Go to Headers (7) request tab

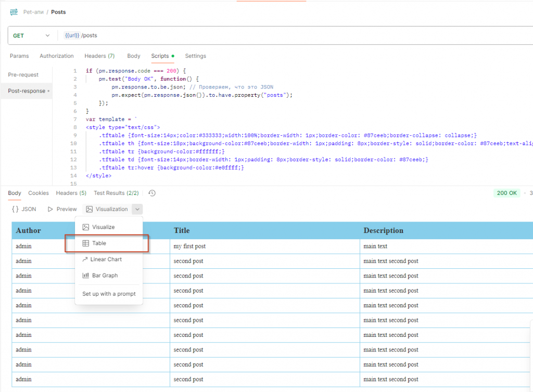(x=99, y=56)
